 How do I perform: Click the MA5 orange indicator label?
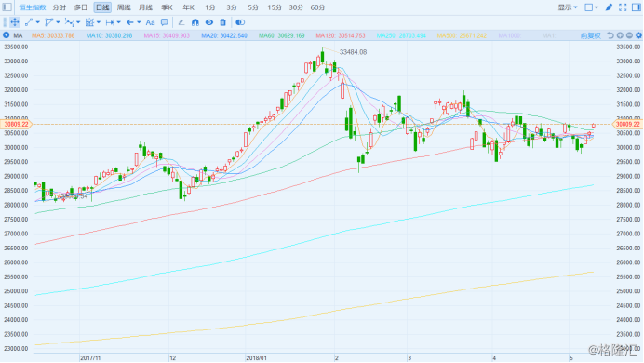[x=53, y=35]
